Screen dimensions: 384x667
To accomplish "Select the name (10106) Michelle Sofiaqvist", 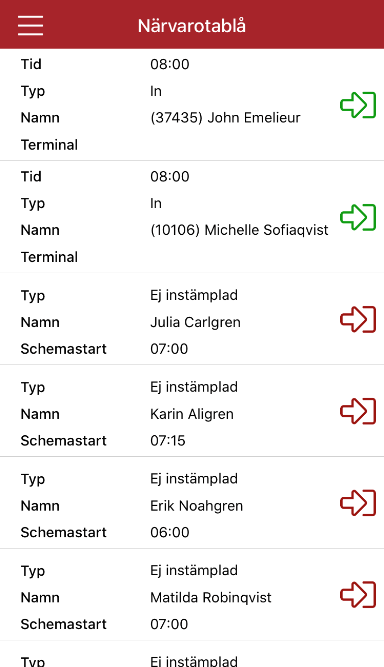I will 239,230.
